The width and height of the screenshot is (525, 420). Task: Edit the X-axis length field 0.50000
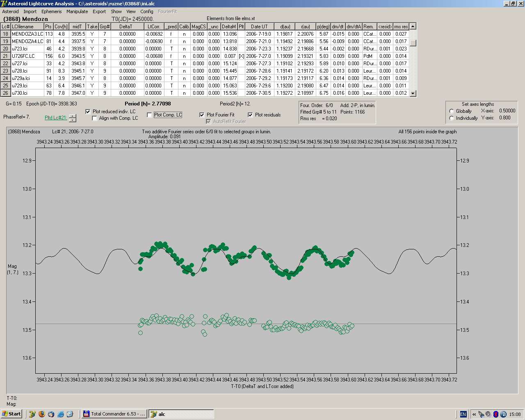click(x=507, y=111)
